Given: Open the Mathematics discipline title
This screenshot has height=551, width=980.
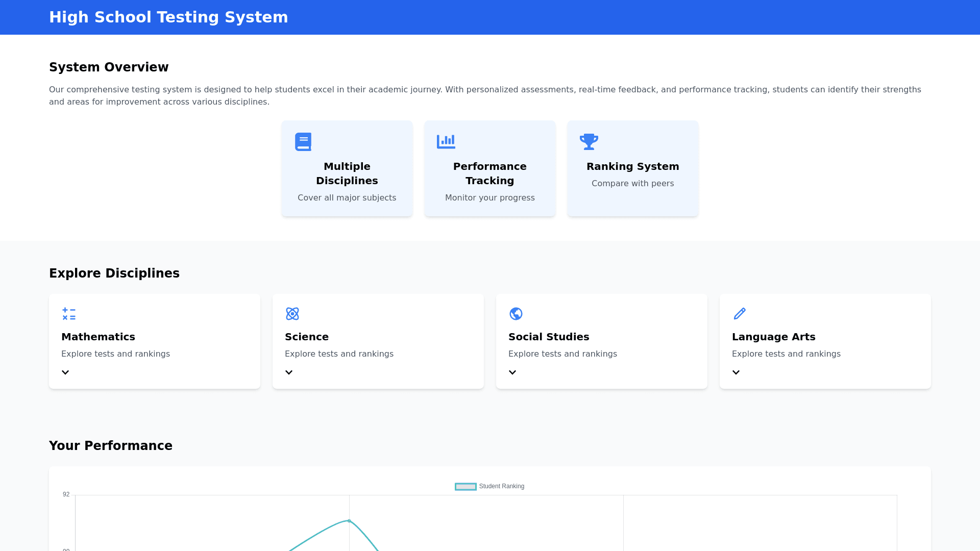Looking at the screenshot, I should [98, 337].
